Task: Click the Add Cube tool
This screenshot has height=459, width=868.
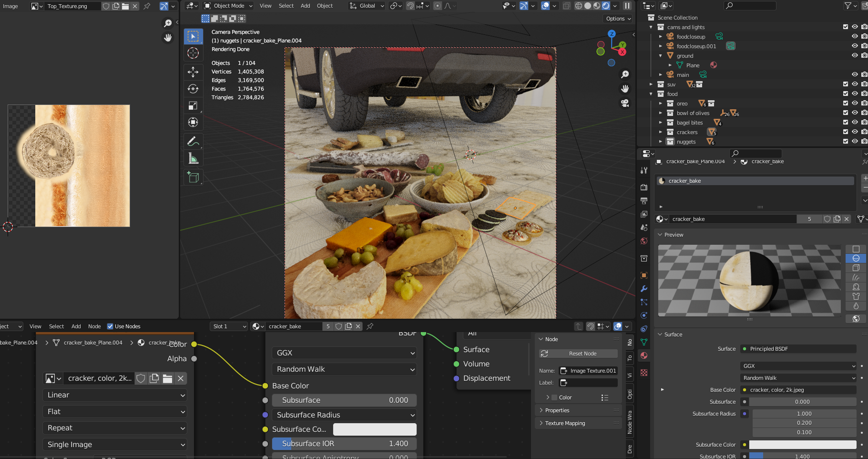Action: pyautogui.click(x=193, y=177)
